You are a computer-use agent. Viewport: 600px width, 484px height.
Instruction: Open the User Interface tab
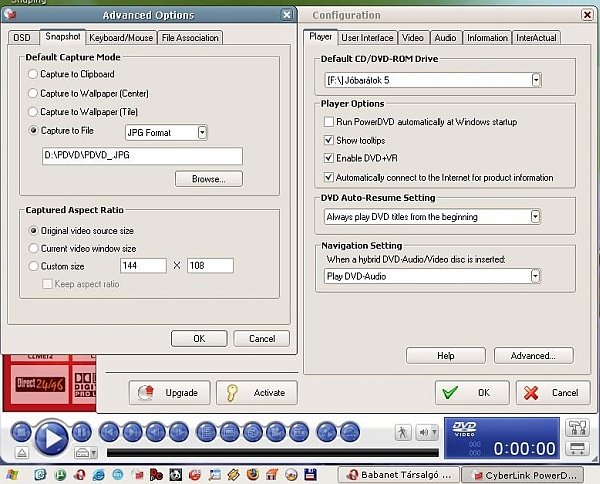click(x=367, y=38)
